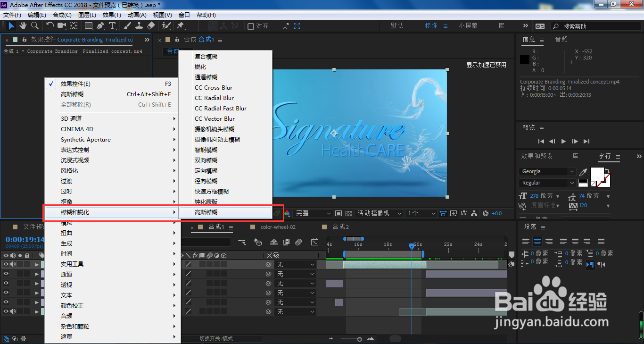Open font size 278 像素 dropdown arrow
The width and height of the screenshot is (644, 344).
[558, 196]
